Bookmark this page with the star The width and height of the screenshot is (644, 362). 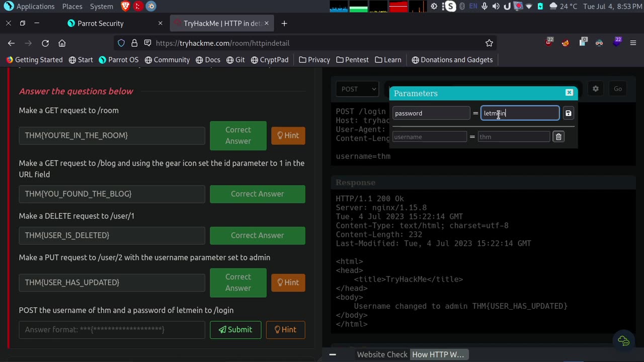489,43
